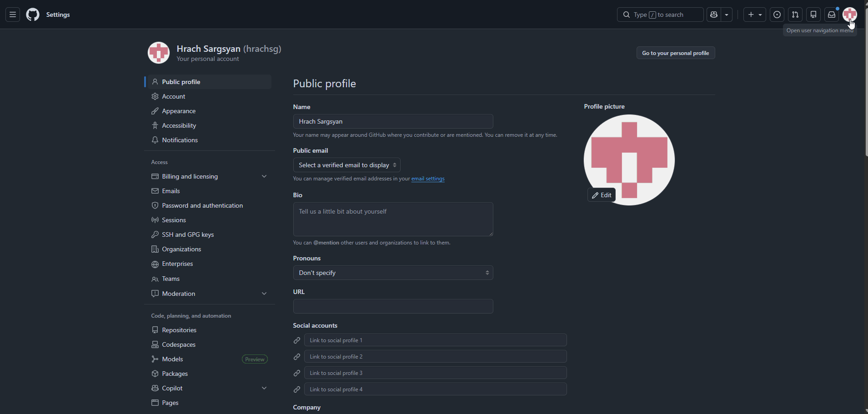Open the user navigation hamburger menu

(12, 14)
